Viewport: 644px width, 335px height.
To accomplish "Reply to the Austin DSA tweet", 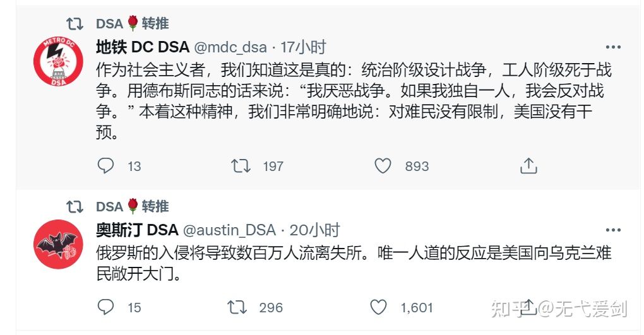I will pos(106,307).
